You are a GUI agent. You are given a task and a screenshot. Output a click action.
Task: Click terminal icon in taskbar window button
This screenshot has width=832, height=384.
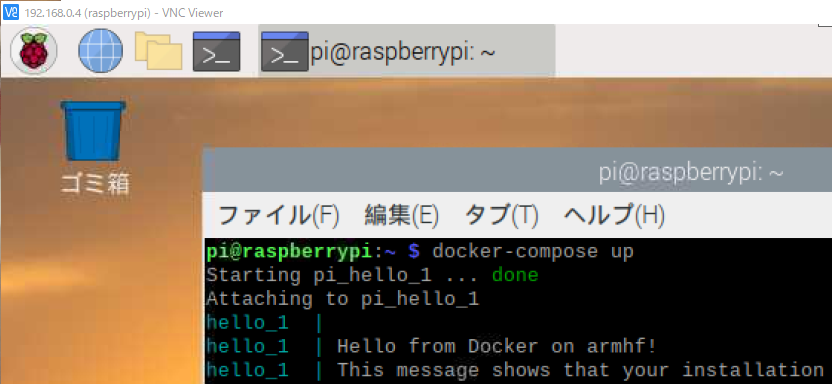pyautogui.click(x=285, y=51)
